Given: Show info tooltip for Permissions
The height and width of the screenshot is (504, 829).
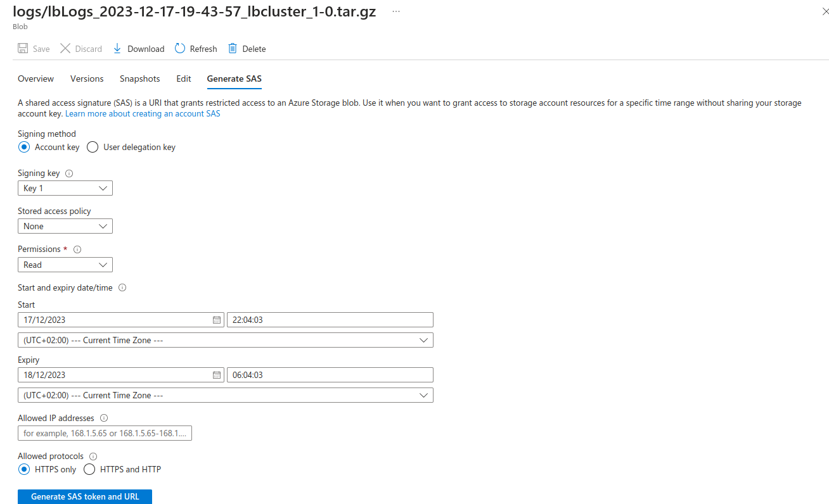Looking at the screenshot, I should pos(77,249).
